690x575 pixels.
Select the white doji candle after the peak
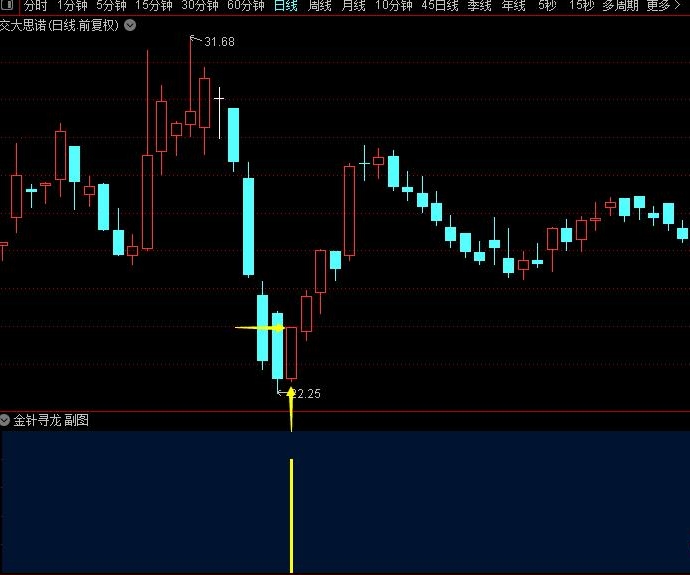pos(219,113)
